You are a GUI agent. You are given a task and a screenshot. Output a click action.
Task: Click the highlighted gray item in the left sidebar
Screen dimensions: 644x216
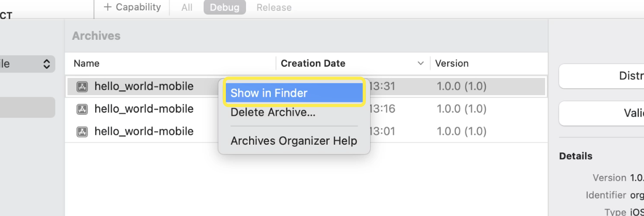27,107
